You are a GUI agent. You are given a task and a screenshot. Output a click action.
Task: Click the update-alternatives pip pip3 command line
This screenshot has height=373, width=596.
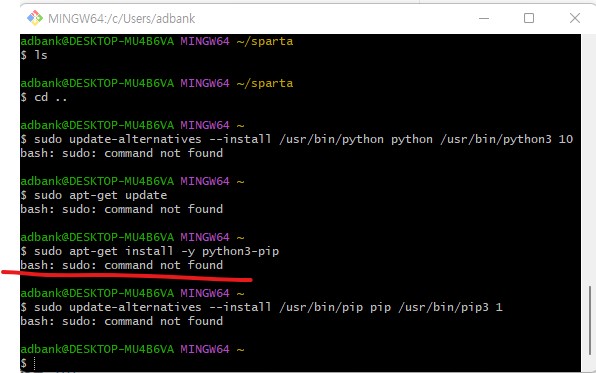coord(262,307)
